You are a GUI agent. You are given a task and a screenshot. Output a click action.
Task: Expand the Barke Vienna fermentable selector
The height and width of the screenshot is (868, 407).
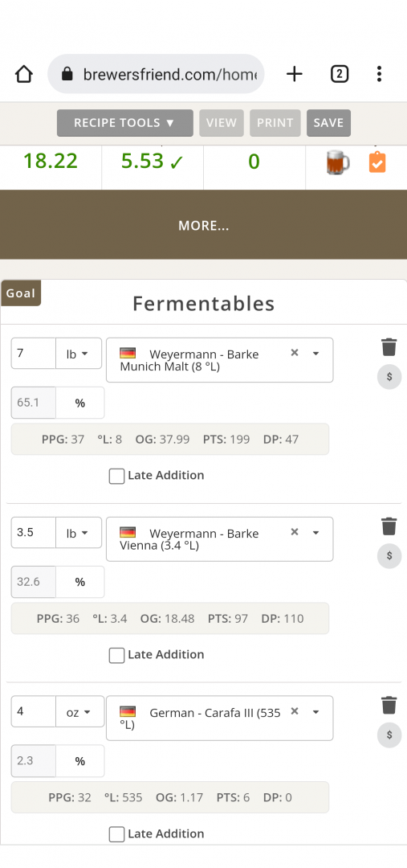(x=315, y=533)
